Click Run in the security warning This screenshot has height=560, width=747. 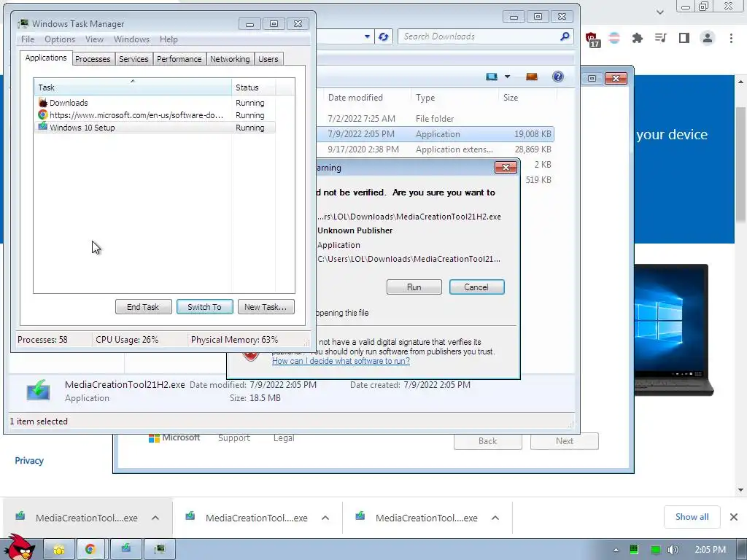[414, 287]
